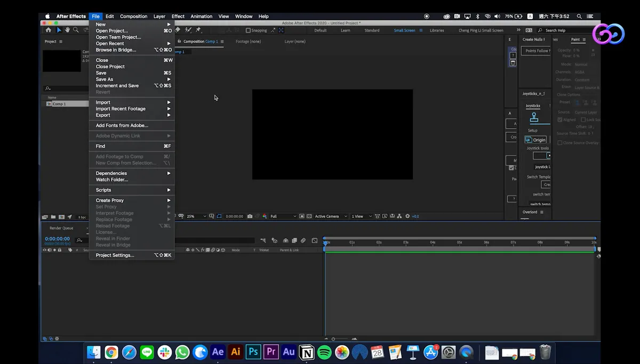Click the Home button in the toolbar
The height and width of the screenshot is (364, 640).
point(49,30)
